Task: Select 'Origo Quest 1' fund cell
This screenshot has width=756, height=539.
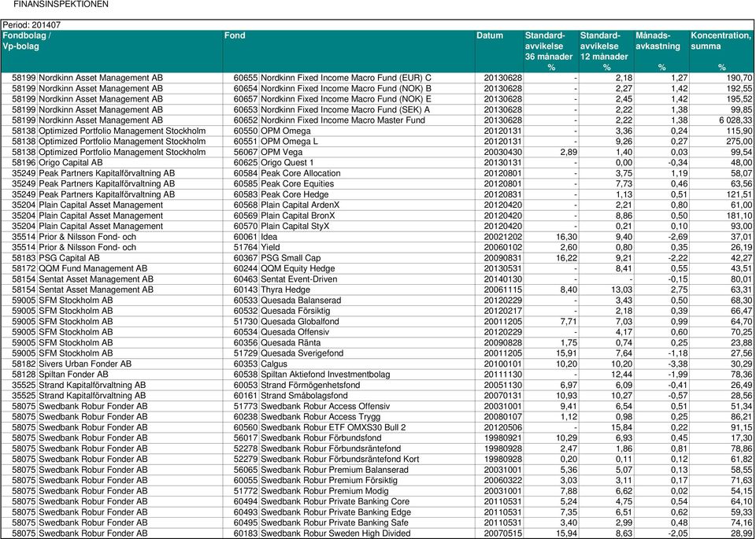Action: click(287, 163)
